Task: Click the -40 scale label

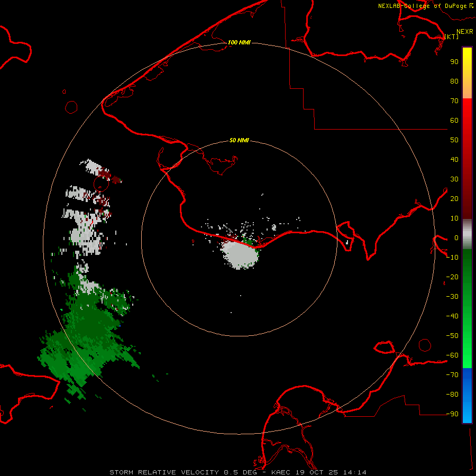Action: point(452,316)
